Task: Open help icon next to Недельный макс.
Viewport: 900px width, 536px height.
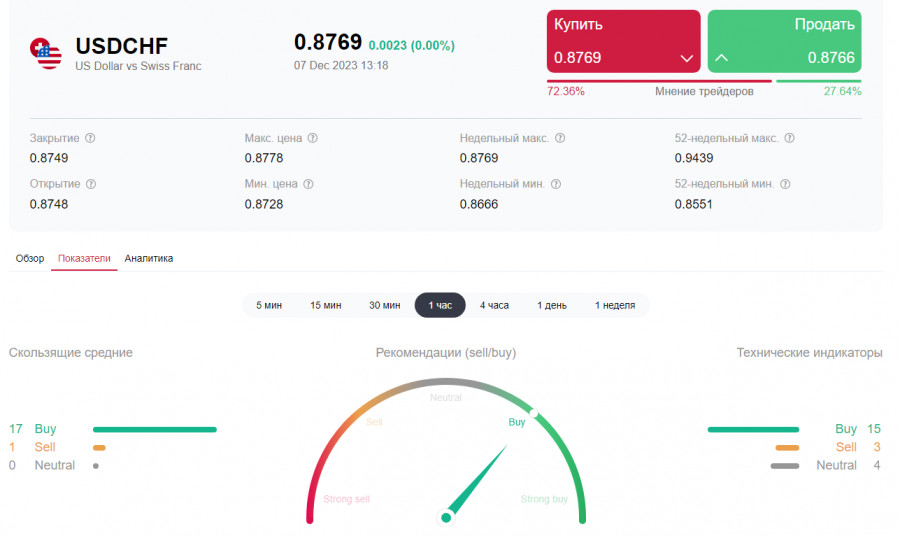Action: point(560,138)
